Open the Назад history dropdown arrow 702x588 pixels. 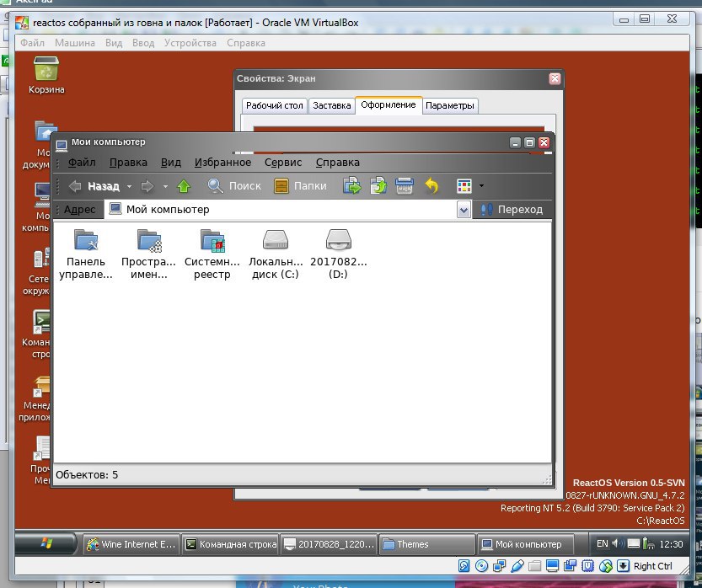tap(129, 186)
